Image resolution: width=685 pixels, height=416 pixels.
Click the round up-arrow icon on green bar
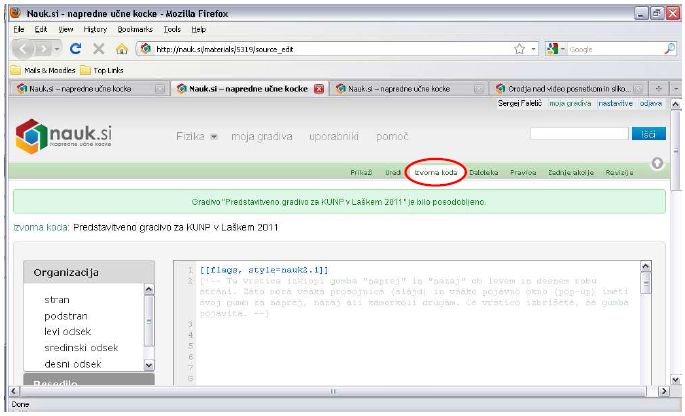(657, 164)
